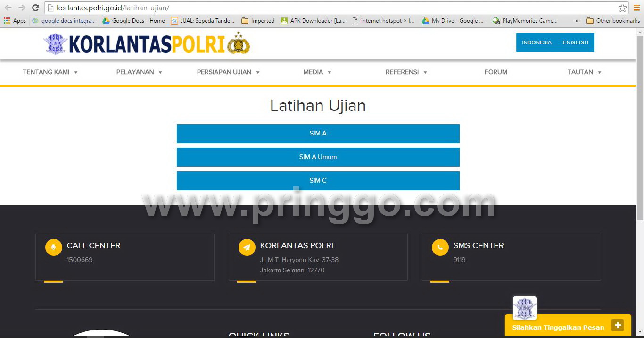Open the Chrome hamburger menu
The image size is (644, 338).
(x=636, y=8)
